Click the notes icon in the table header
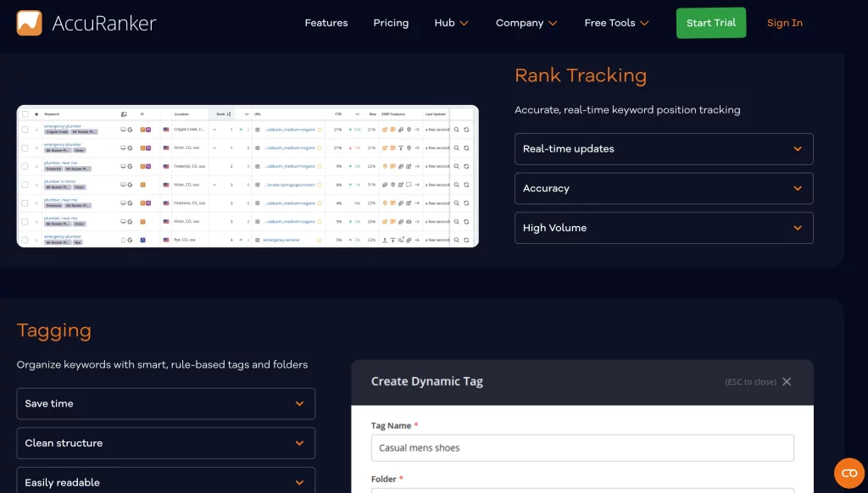Viewport: 868px width, 493px height. (124, 114)
